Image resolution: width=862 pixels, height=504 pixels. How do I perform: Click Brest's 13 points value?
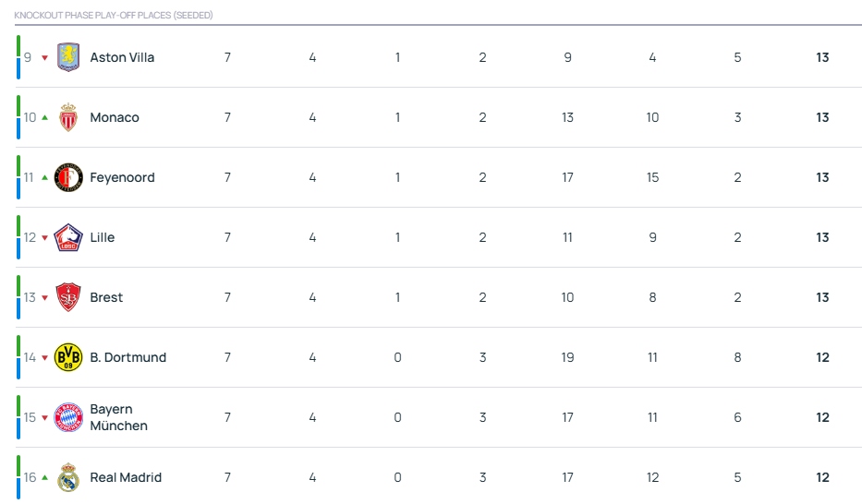822,297
